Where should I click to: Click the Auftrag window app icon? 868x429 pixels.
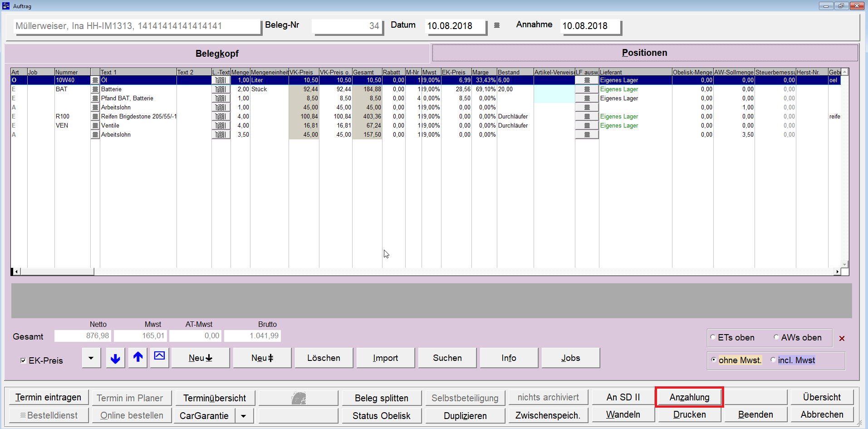[x=6, y=6]
